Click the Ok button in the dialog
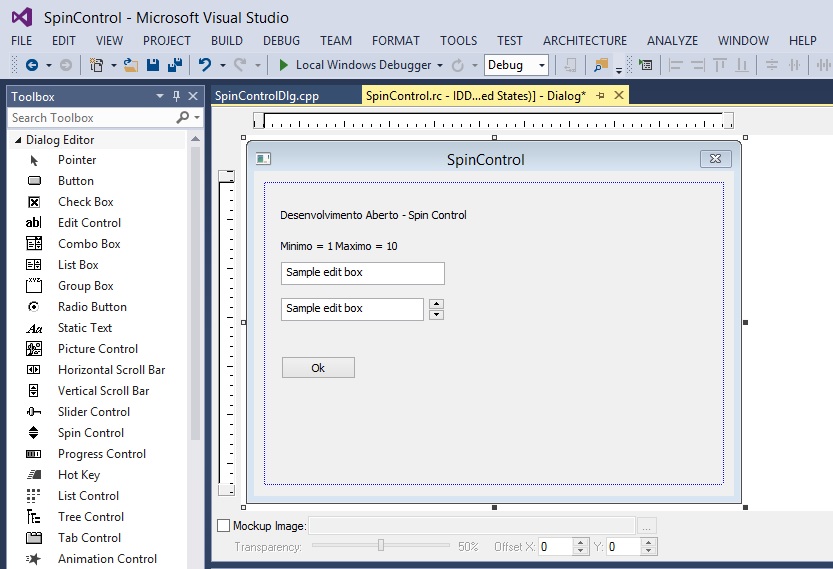833x569 pixels. tap(318, 368)
